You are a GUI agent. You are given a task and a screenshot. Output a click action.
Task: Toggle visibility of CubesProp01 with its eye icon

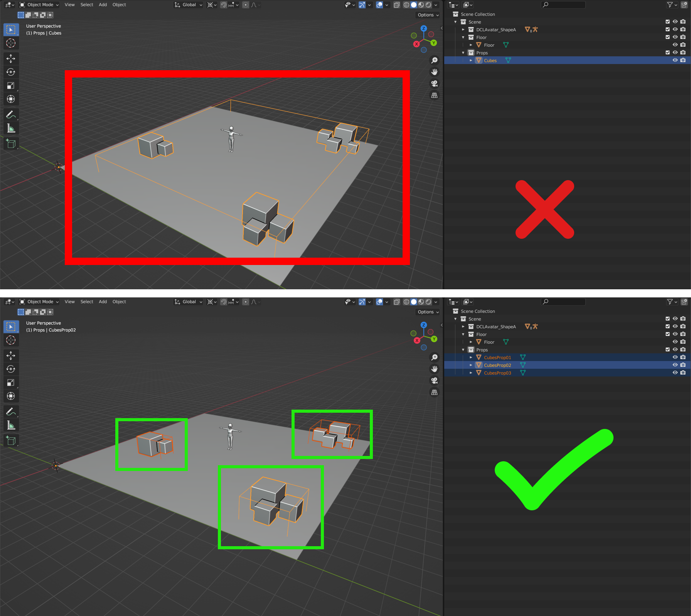click(675, 357)
